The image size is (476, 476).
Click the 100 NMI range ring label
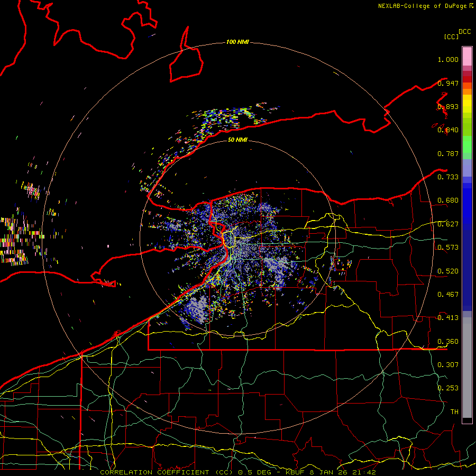click(237, 42)
